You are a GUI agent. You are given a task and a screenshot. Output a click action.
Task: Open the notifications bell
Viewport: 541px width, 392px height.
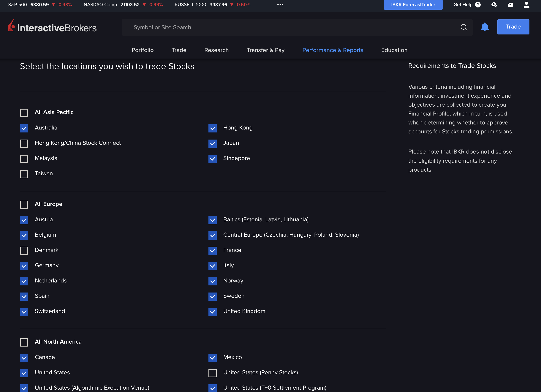coord(485,27)
